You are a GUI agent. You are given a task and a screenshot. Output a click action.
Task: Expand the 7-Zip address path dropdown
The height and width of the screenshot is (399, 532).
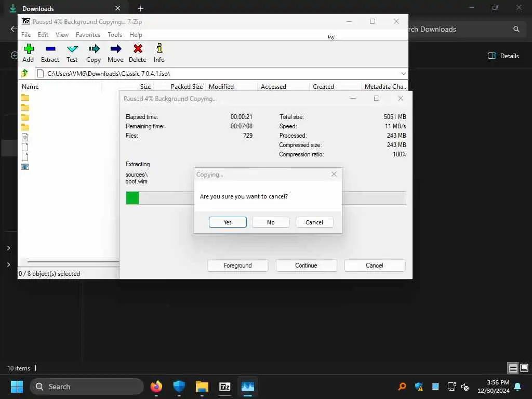pos(403,74)
